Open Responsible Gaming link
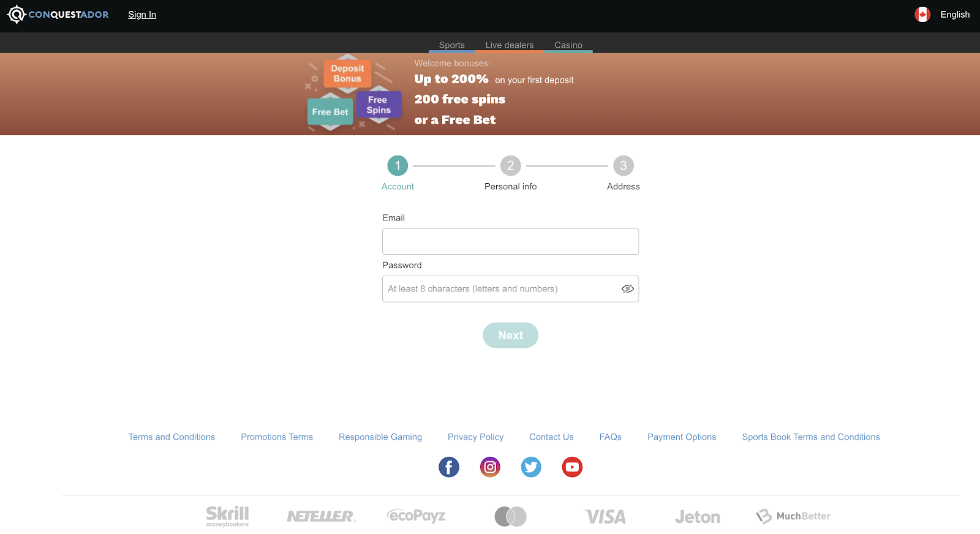Viewport: 980px width, 534px height. tap(380, 437)
